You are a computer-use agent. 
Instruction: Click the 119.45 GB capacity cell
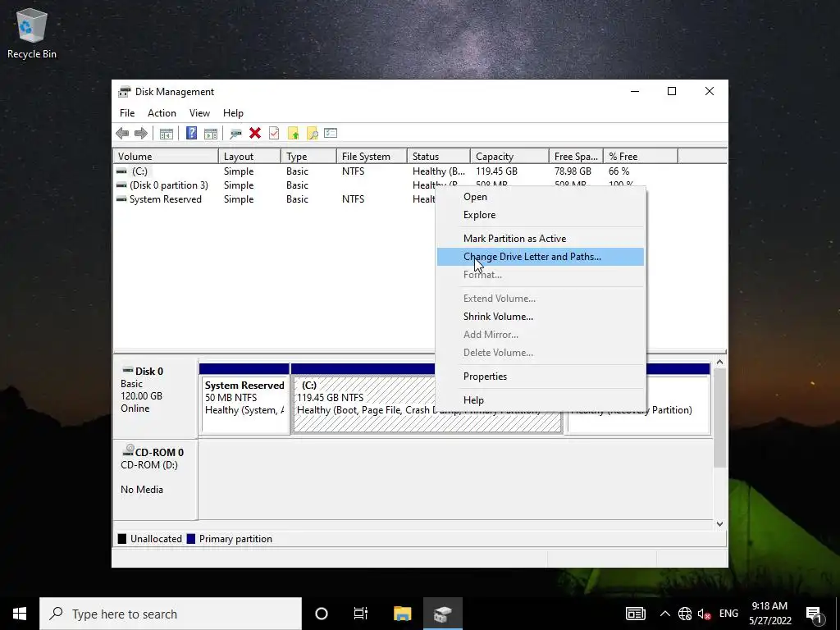[x=496, y=171]
